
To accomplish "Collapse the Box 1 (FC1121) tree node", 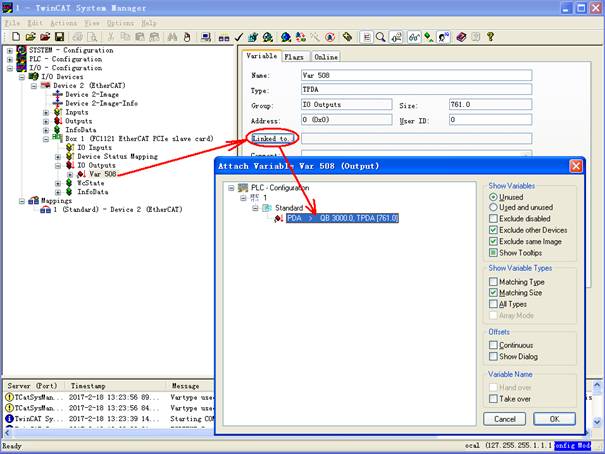I will coord(46,139).
